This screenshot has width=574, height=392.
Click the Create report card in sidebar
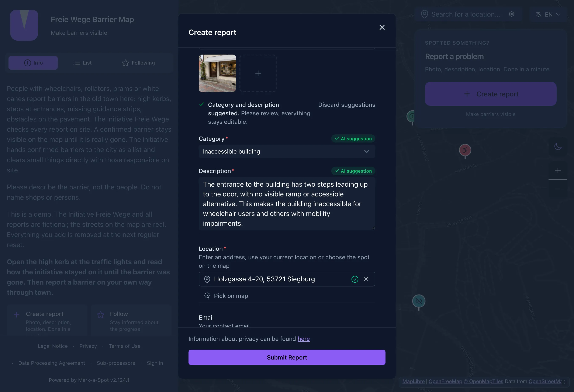click(47, 320)
